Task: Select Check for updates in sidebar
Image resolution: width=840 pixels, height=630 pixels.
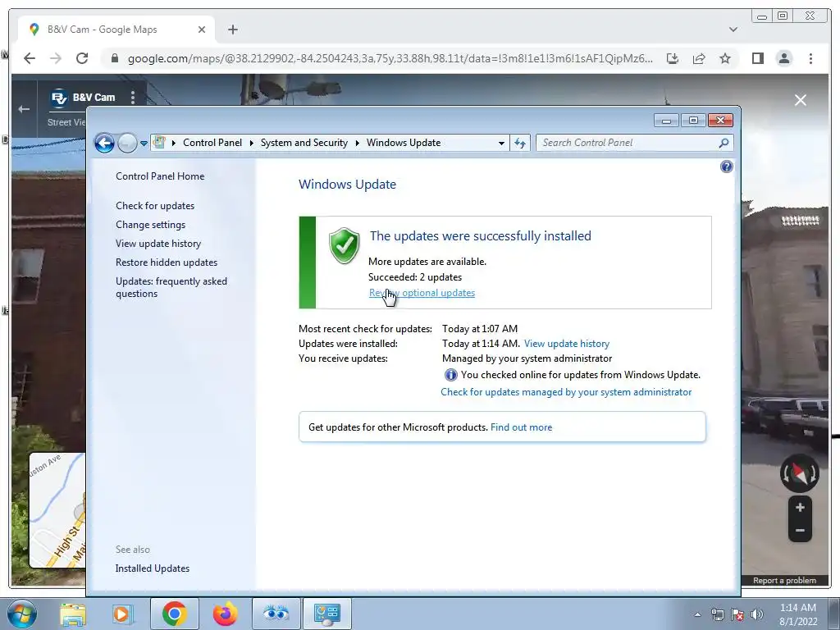Action: coord(155,206)
